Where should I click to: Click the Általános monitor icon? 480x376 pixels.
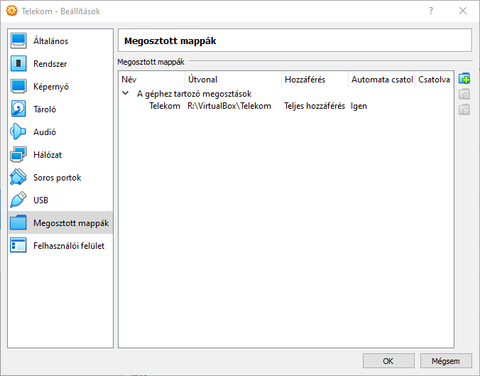coord(18,41)
